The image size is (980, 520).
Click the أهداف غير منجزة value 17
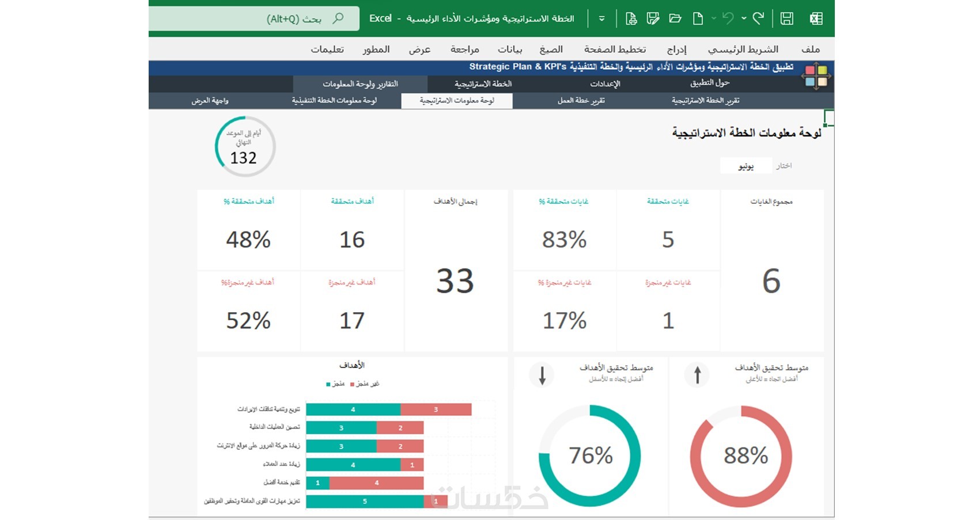point(352,321)
